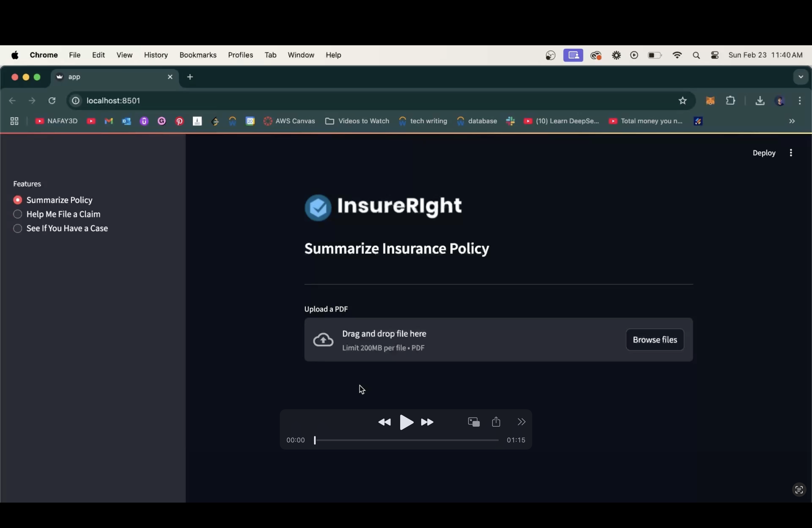Click the play button in video player

coord(406,422)
